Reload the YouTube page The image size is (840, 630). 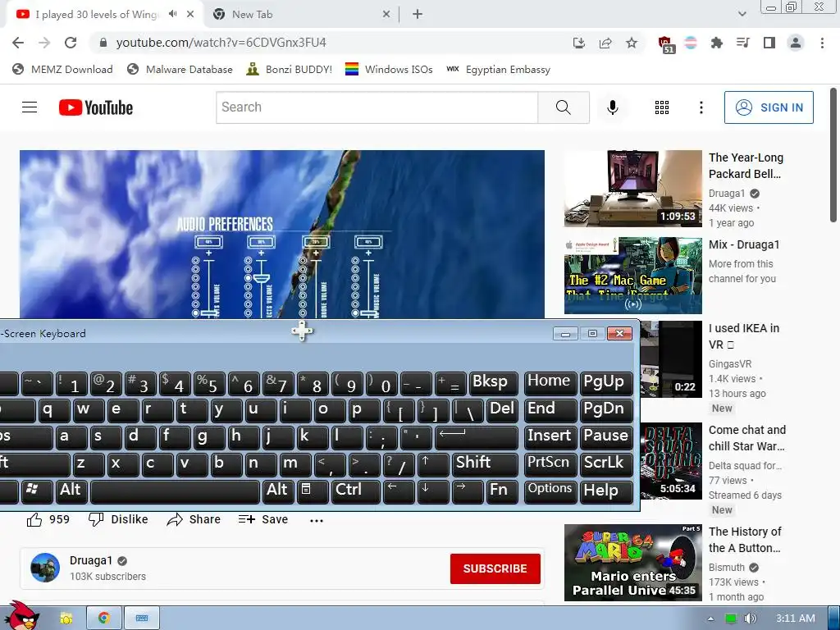click(71, 43)
